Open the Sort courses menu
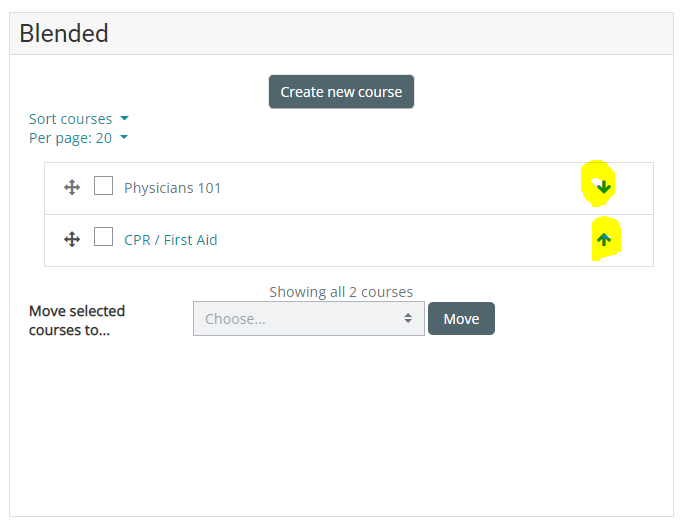Viewport: 686px width, 526px height. tap(71, 119)
